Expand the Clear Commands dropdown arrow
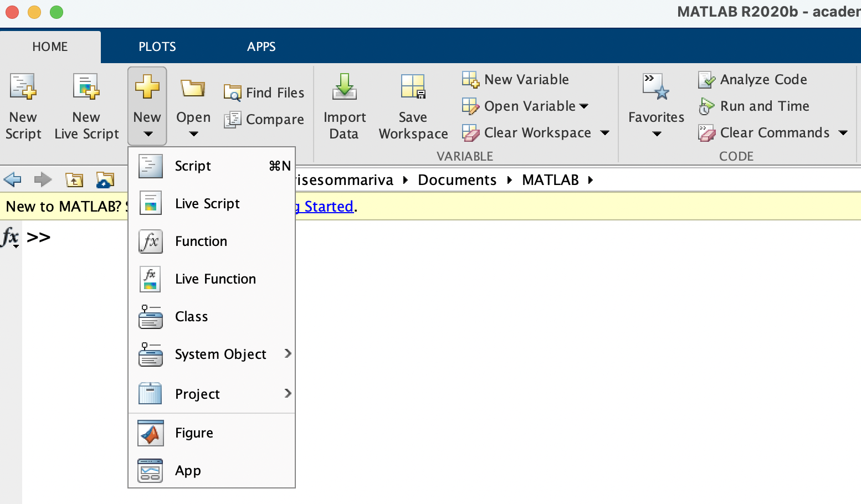 (843, 132)
